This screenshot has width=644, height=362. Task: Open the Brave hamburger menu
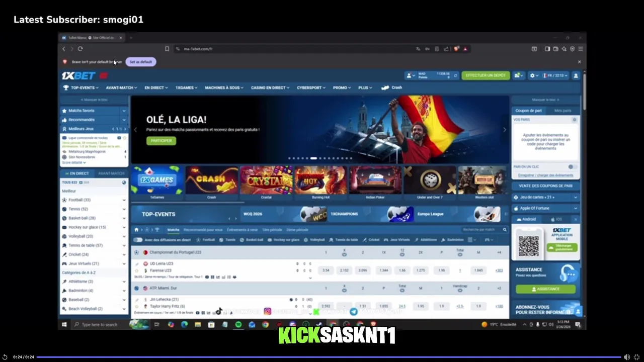click(580, 49)
